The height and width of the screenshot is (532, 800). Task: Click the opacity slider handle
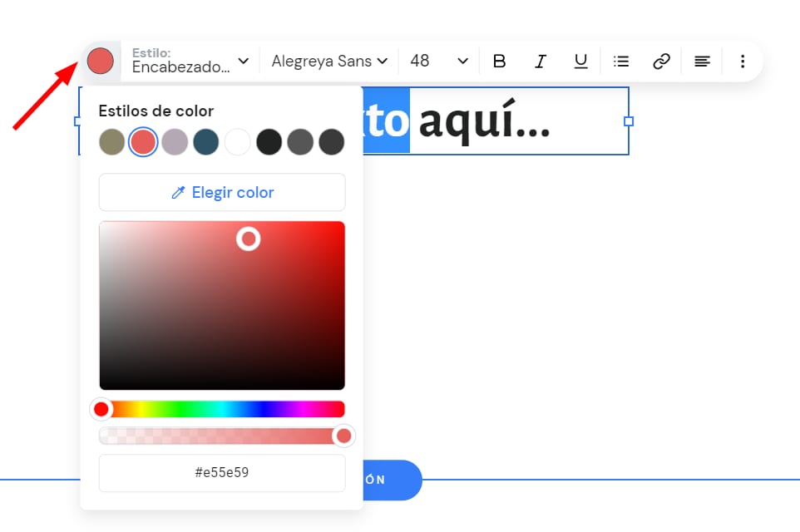click(x=343, y=436)
